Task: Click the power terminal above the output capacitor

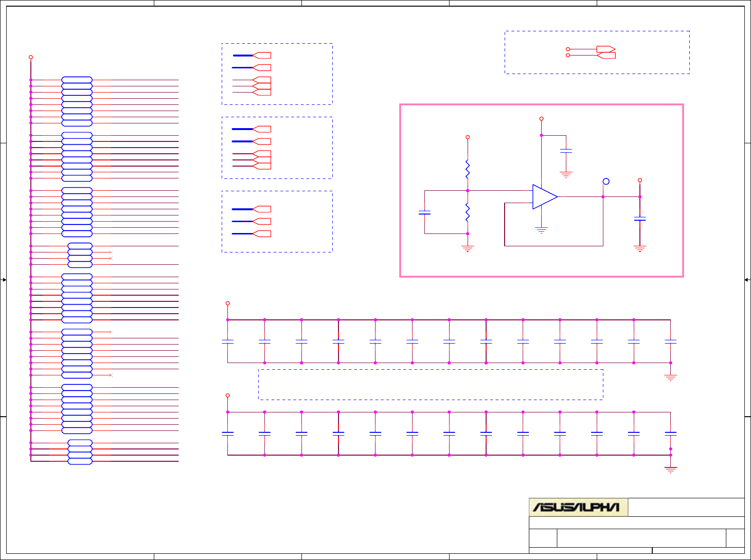Action: [x=640, y=180]
